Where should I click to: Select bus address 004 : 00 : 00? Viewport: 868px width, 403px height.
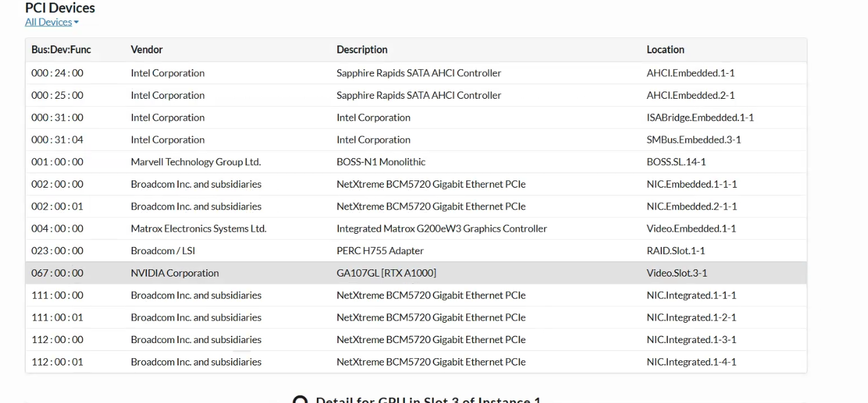pos(57,229)
